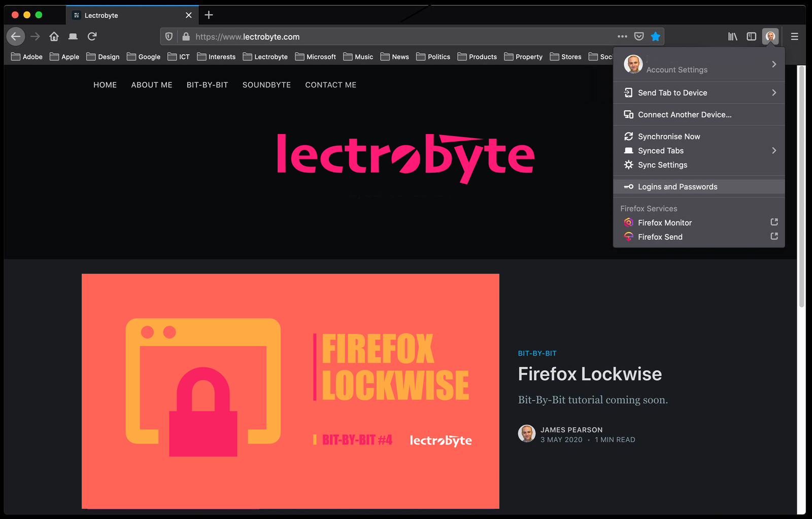The height and width of the screenshot is (519, 812).
Task: Close the Lectrobyte tab
Action: coord(188,15)
